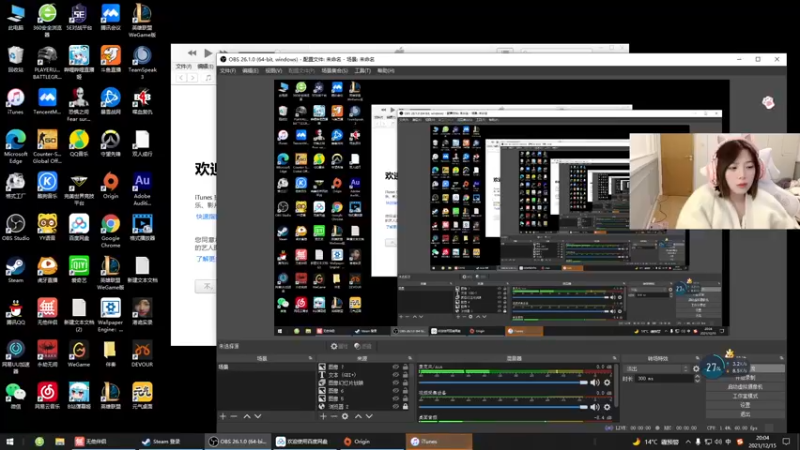Hide the 文本 (GDI+) source eye

(395, 374)
